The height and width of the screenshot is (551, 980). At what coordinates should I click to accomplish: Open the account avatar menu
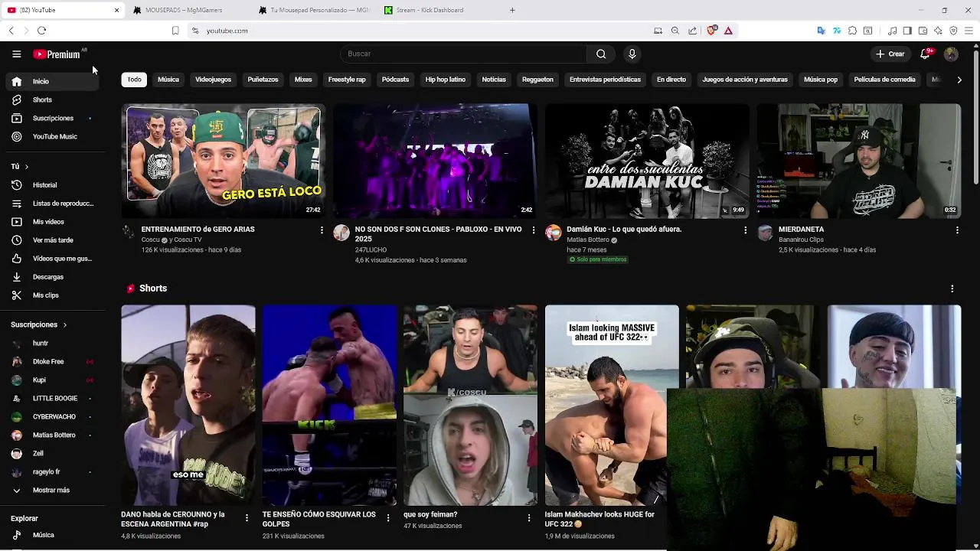click(951, 54)
